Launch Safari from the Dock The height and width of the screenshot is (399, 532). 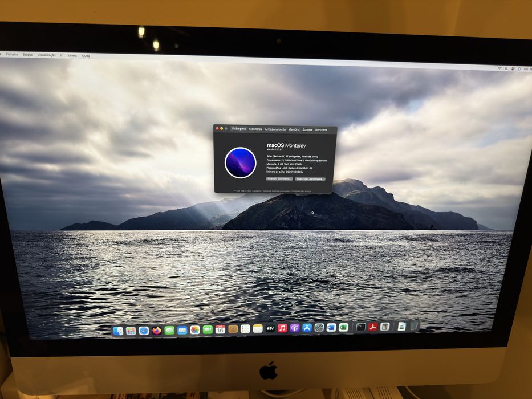pos(144,331)
